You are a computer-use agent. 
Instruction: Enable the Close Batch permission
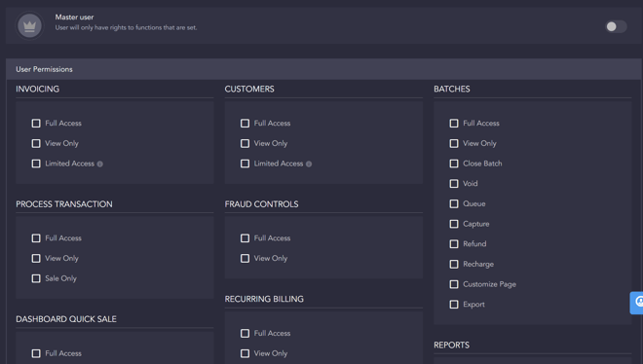(454, 164)
